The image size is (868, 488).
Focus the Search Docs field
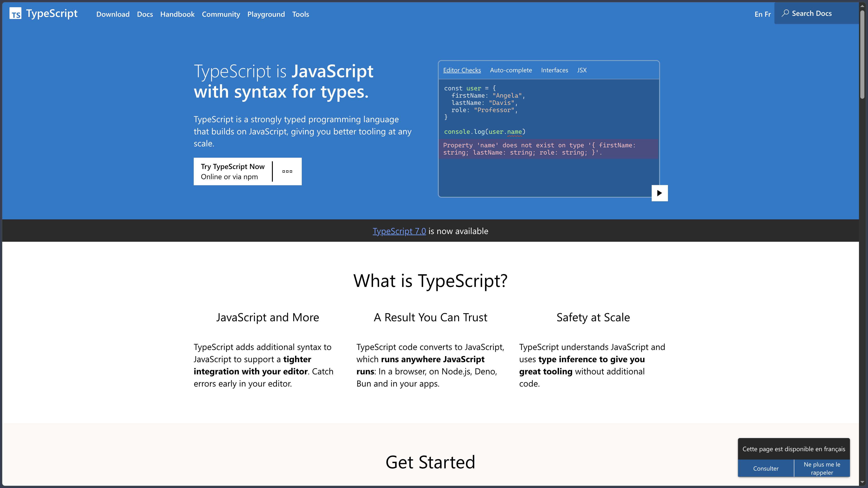[x=816, y=13]
